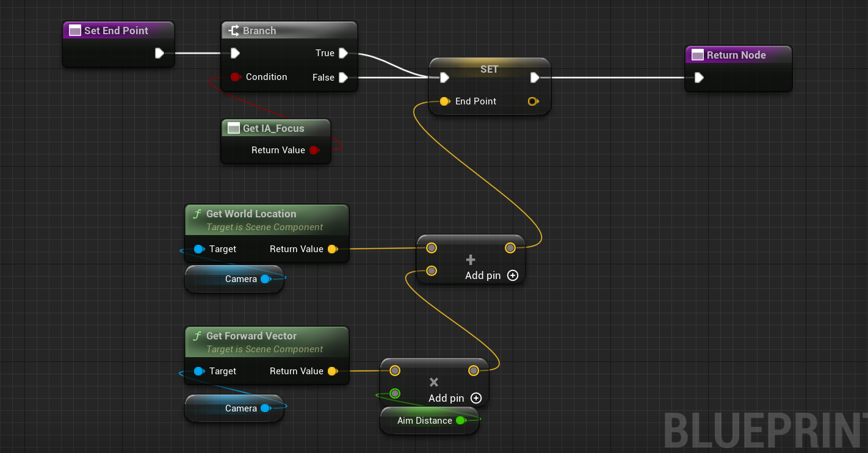Viewport: 868px width, 453px height.
Task: Select the Return Node title
Action: click(736, 55)
